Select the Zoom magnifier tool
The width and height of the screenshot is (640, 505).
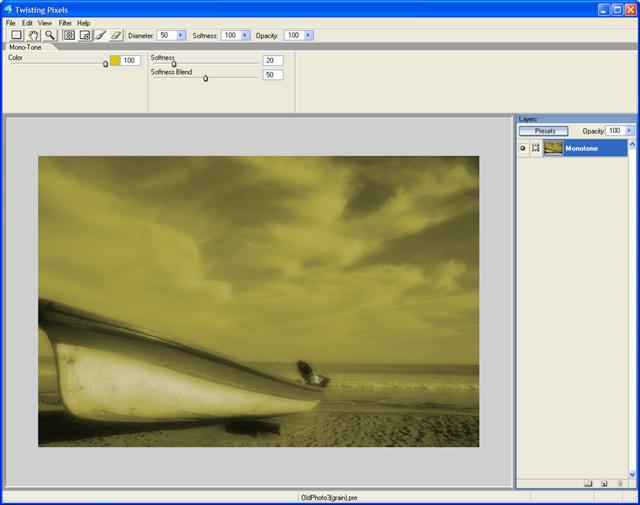49,35
